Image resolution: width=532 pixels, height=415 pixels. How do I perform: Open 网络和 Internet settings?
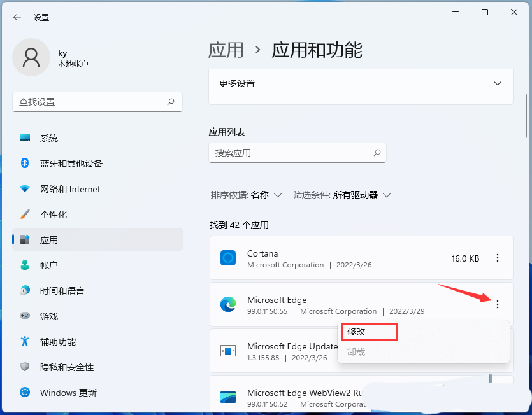coord(70,189)
